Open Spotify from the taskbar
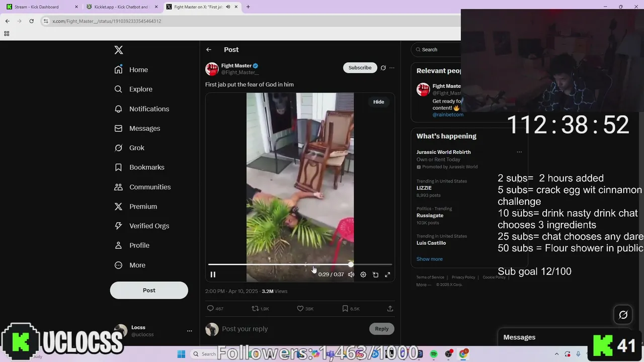The width and height of the screenshot is (644, 362). 434,354
